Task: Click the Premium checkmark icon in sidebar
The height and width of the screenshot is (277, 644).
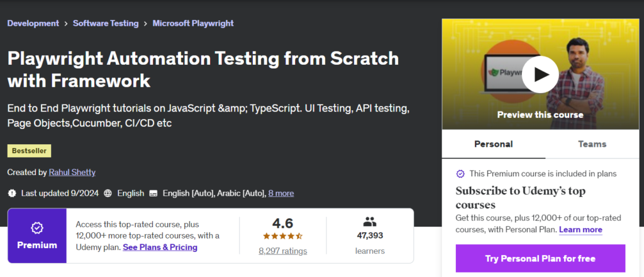Action: (x=460, y=174)
